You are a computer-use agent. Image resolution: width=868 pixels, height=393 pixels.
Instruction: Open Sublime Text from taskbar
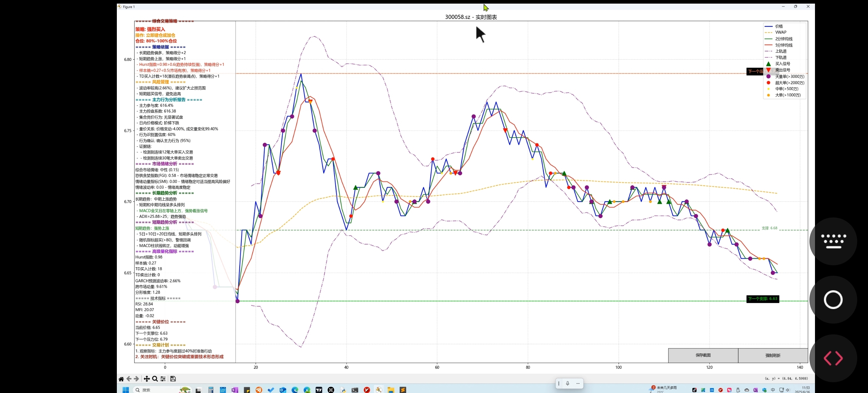pos(403,390)
